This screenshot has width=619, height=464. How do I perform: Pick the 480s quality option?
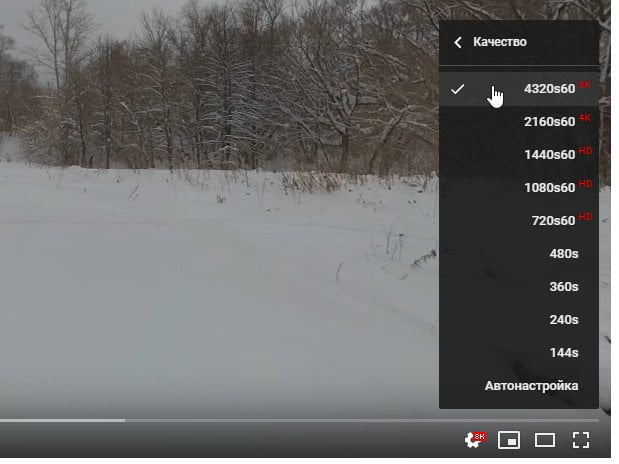519,254
